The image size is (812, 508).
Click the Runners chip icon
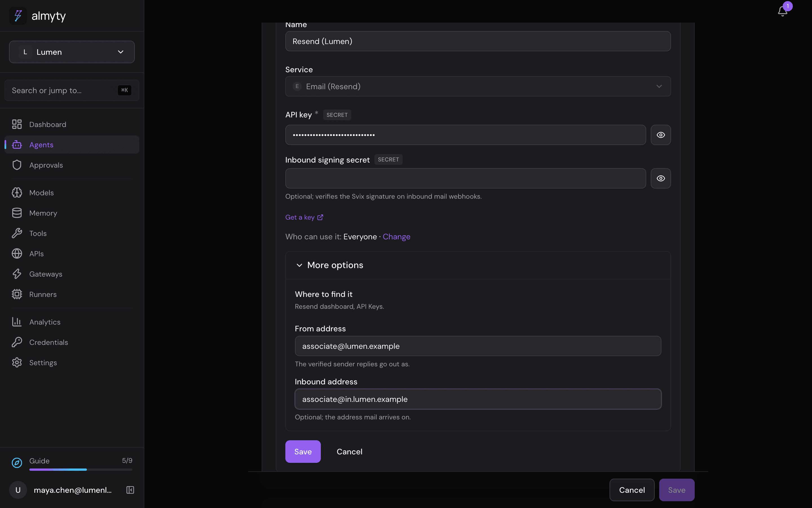[x=17, y=294]
